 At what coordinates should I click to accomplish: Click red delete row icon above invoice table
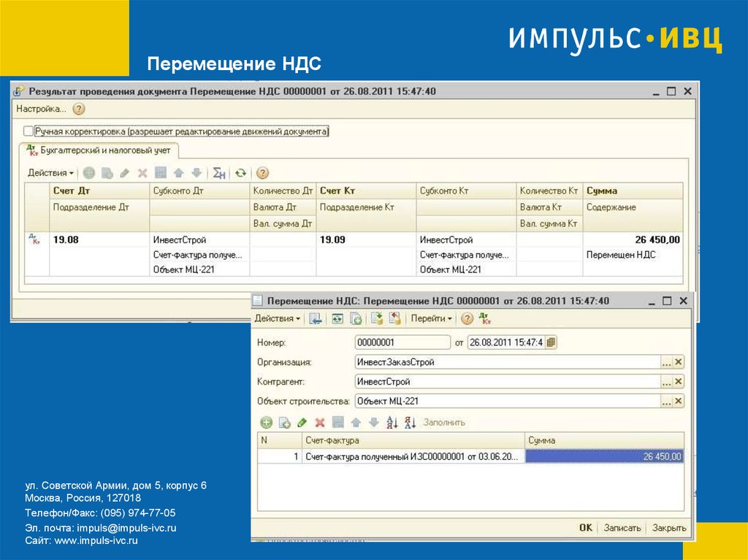point(319,422)
